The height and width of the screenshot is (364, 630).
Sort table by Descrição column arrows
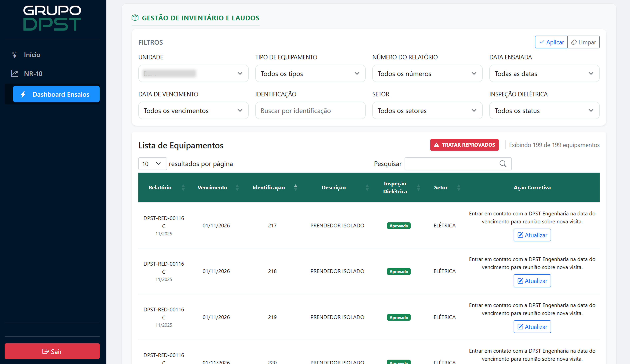pos(367,187)
